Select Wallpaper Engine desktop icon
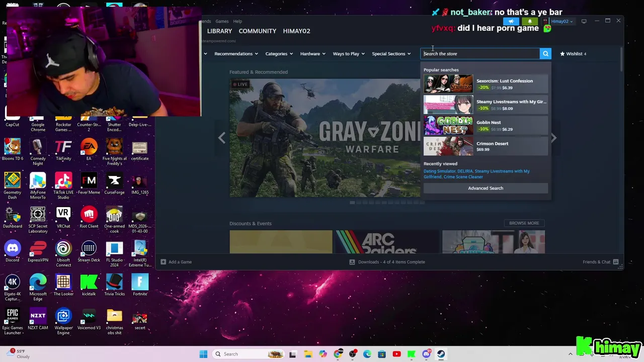644x362 pixels. (63, 321)
